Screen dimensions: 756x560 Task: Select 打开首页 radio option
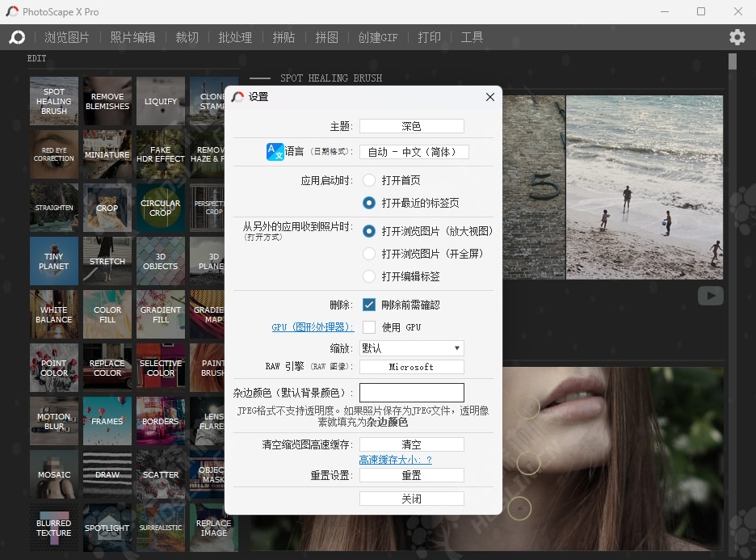pyautogui.click(x=369, y=180)
